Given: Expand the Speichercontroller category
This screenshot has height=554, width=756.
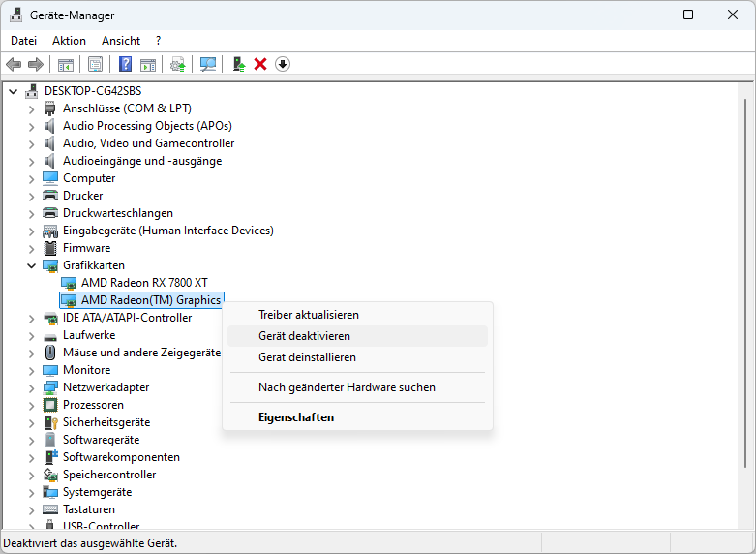Looking at the screenshot, I should [31, 476].
